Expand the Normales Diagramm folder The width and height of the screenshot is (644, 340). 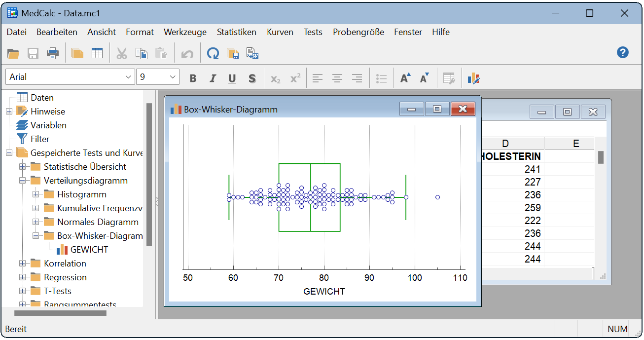pos(36,222)
